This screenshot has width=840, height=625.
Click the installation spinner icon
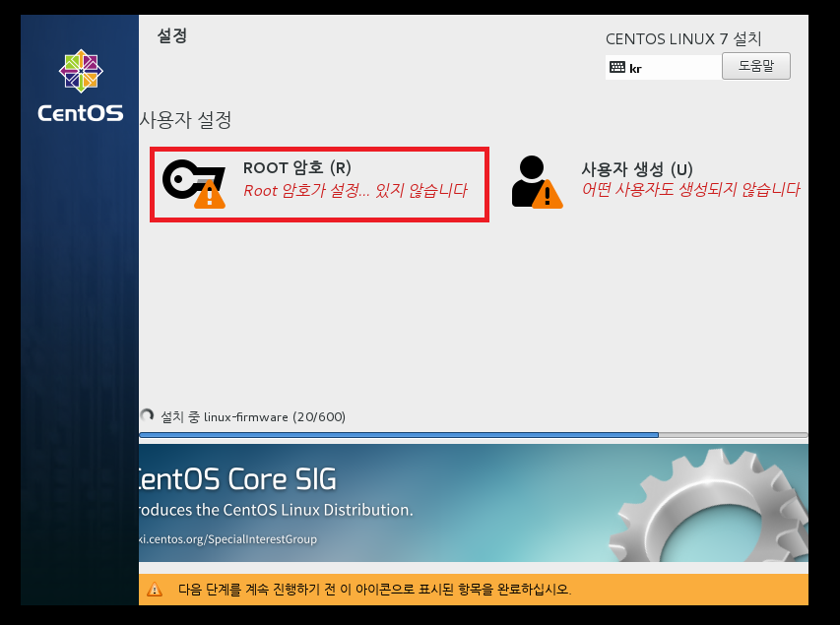(x=148, y=416)
